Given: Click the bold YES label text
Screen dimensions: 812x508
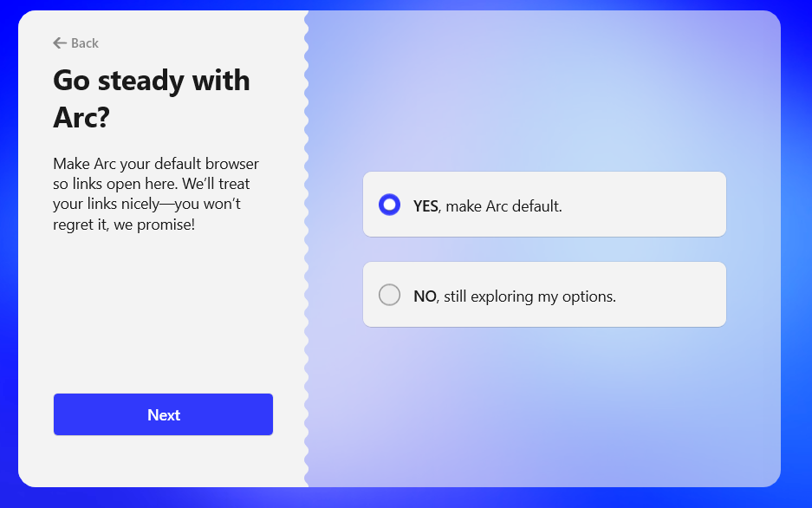Looking at the screenshot, I should pyautogui.click(x=425, y=206).
